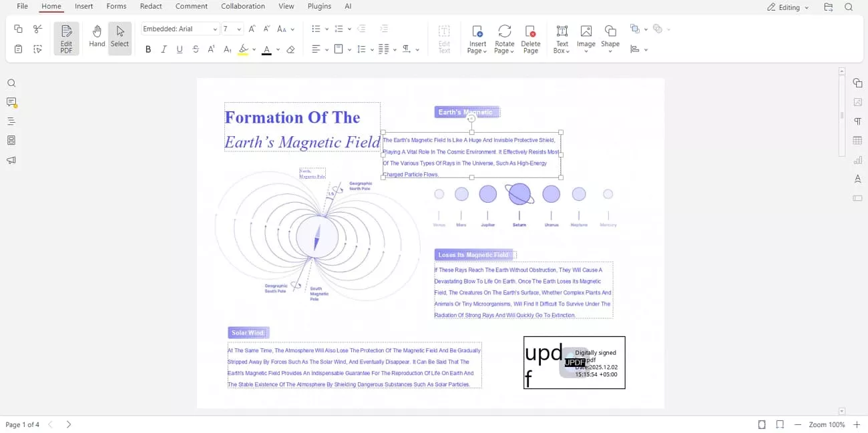Screen dimensions: 868x433
Task: Open the Image insertion tool
Action: coord(586,38)
